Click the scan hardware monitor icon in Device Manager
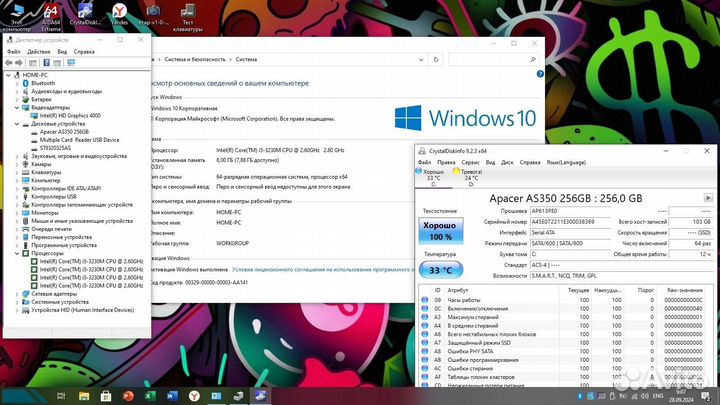 click(71, 63)
